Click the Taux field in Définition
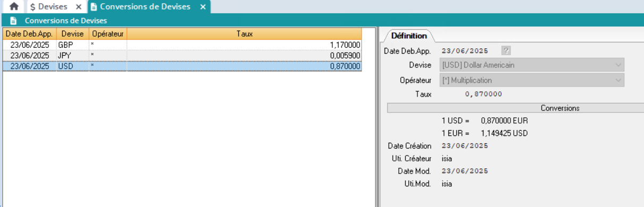The height and width of the screenshot is (207, 644). click(x=483, y=94)
